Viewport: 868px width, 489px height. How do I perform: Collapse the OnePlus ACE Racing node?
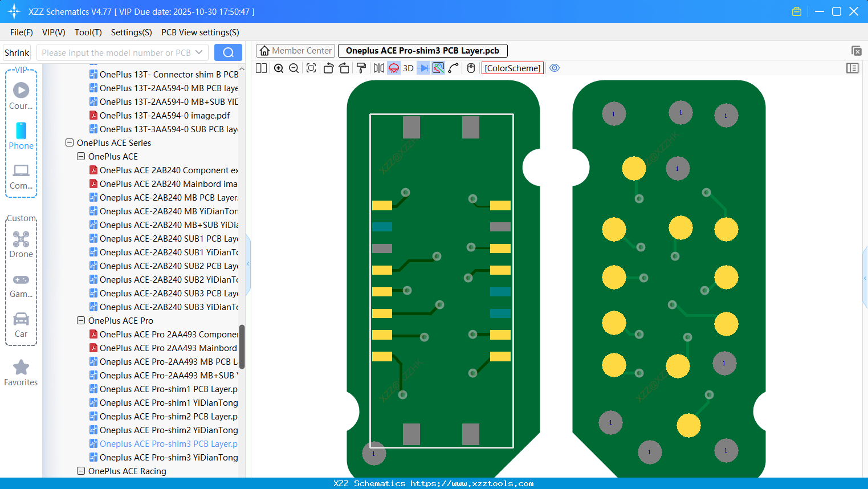click(81, 471)
